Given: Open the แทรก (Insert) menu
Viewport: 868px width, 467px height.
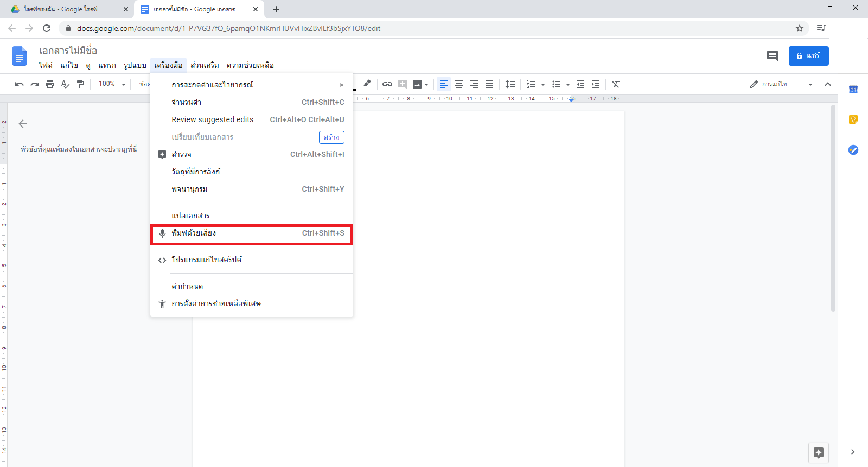Looking at the screenshot, I should pyautogui.click(x=107, y=65).
